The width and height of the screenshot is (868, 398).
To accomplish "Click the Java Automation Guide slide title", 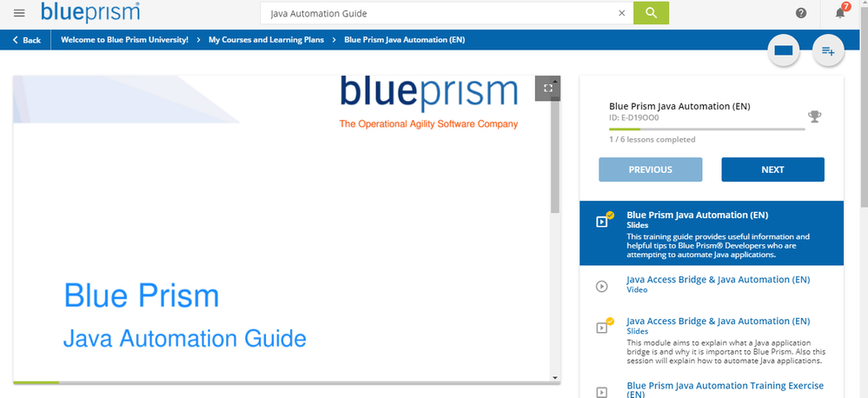I will 184,338.
